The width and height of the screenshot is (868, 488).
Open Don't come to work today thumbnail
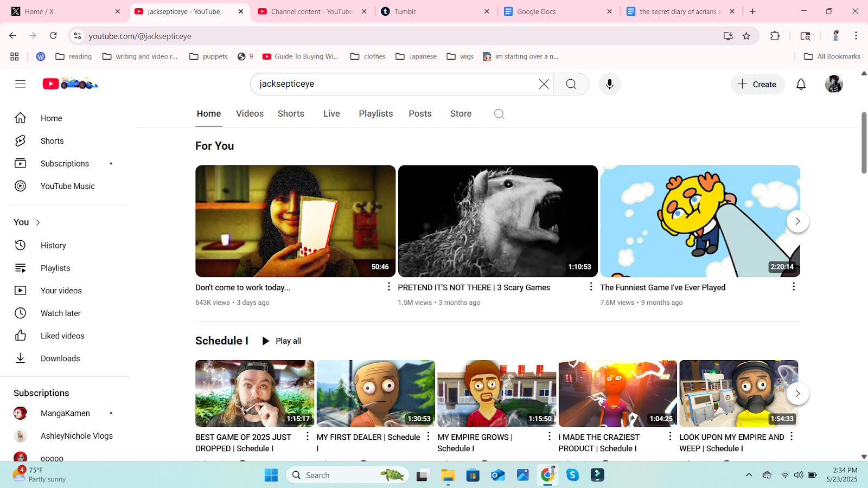click(295, 221)
